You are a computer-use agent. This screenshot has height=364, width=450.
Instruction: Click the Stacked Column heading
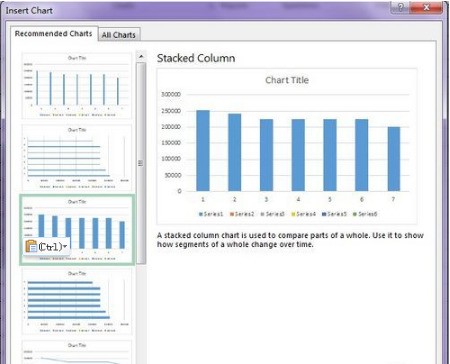[x=196, y=58]
